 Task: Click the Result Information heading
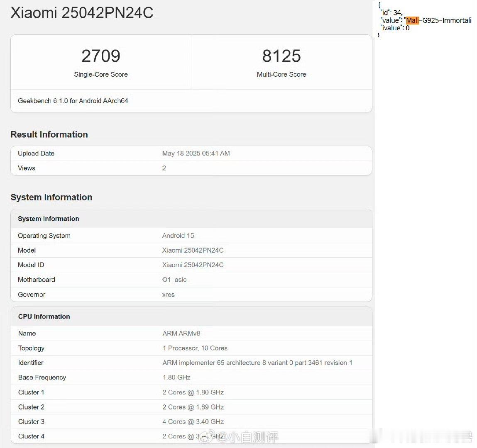point(49,134)
